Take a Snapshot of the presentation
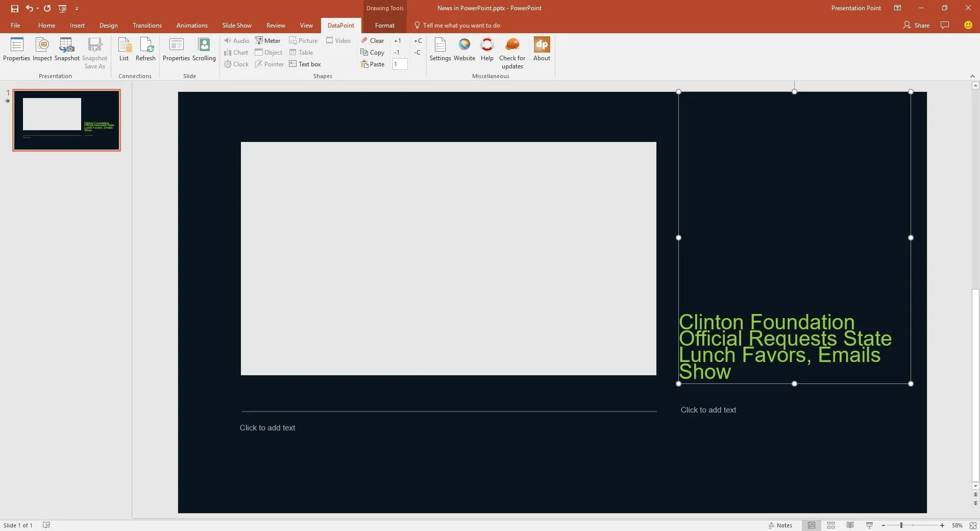 coord(66,50)
